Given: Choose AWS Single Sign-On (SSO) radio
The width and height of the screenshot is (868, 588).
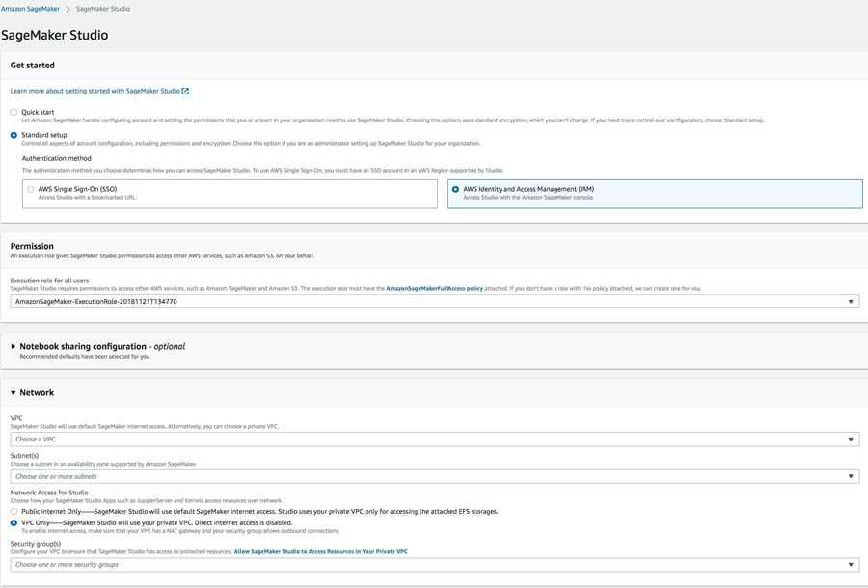Looking at the screenshot, I should tap(31, 189).
